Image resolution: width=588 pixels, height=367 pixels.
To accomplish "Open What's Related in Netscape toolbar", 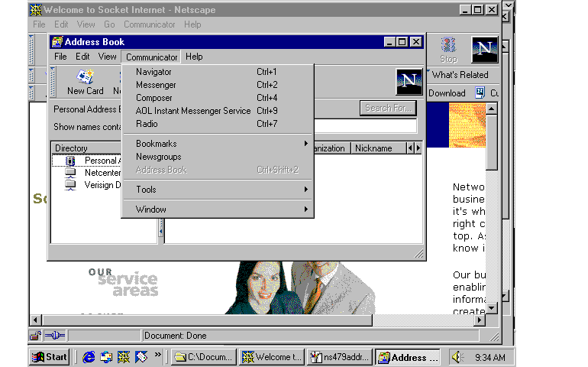I will [x=460, y=75].
